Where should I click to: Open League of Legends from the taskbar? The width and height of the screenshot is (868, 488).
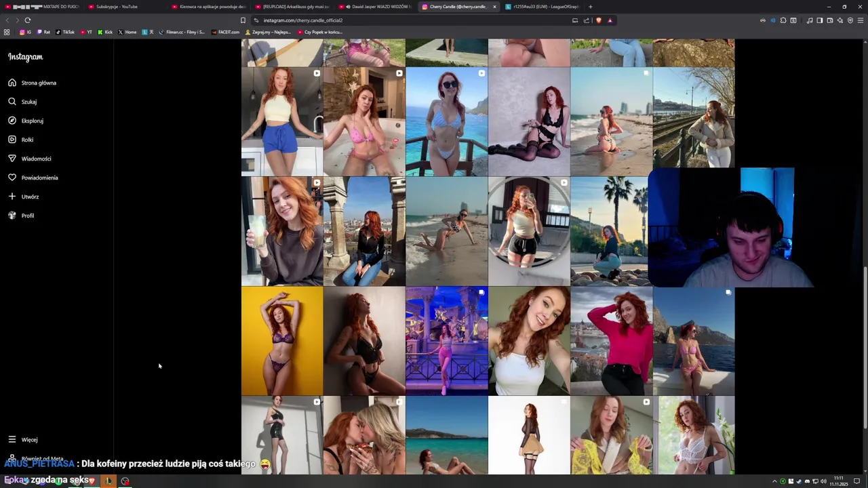(x=108, y=481)
